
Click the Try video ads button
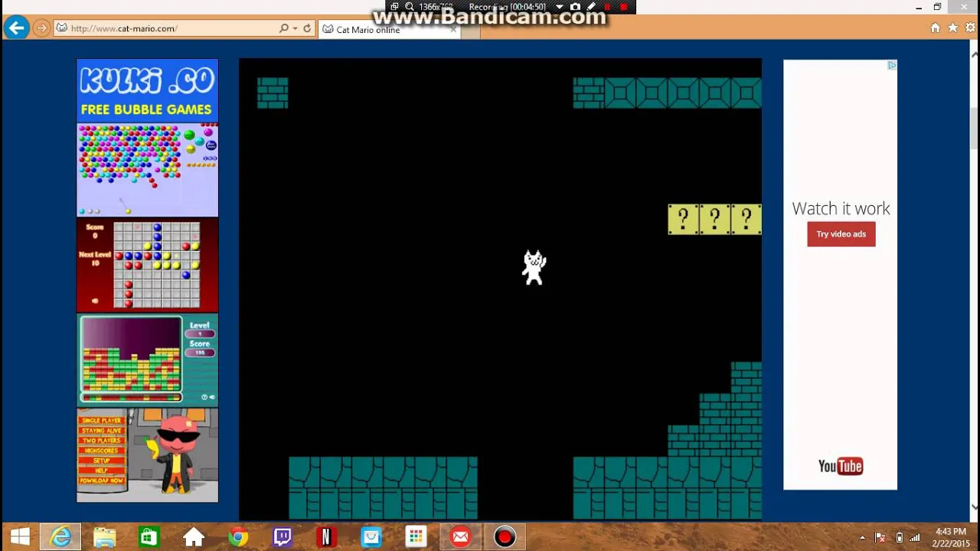click(x=841, y=234)
